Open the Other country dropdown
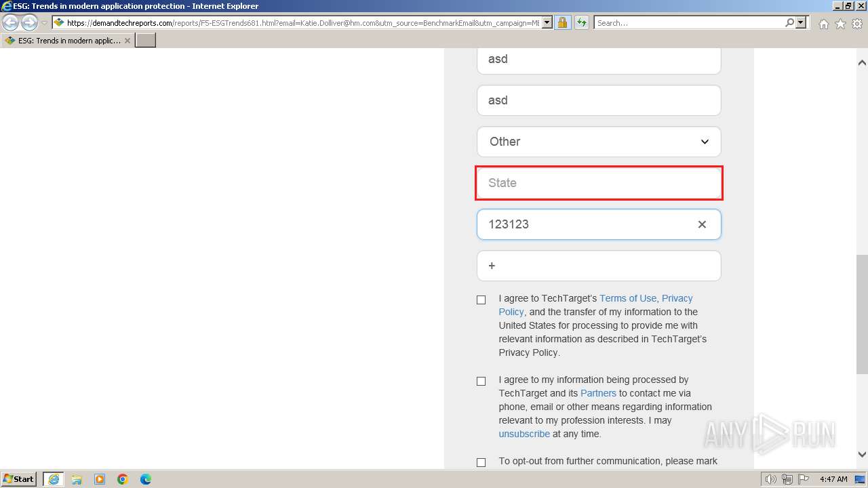This screenshot has width=868, height=488. click(x=599, y=142)
